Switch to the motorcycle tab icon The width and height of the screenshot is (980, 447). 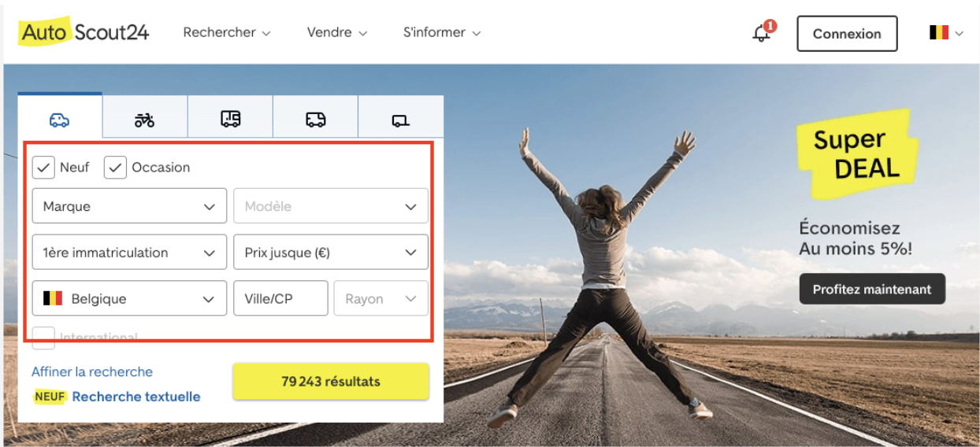click(x=145, y=119)
